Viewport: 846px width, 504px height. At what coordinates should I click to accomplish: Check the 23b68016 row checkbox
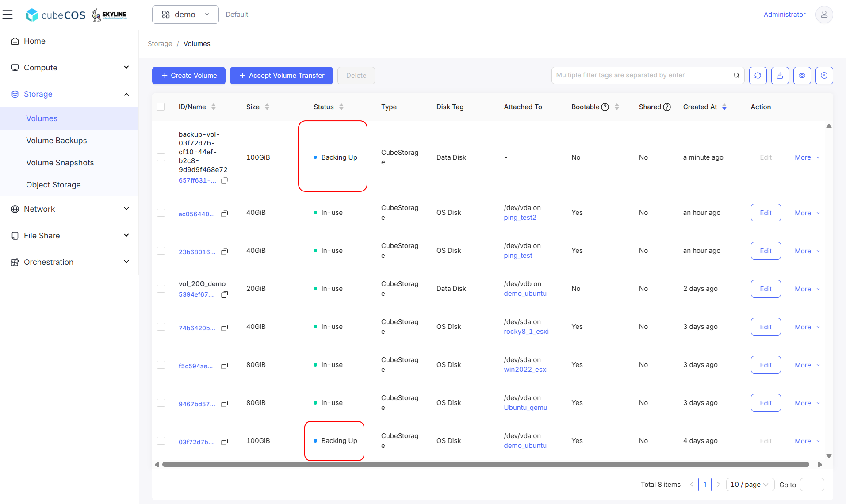161,251
